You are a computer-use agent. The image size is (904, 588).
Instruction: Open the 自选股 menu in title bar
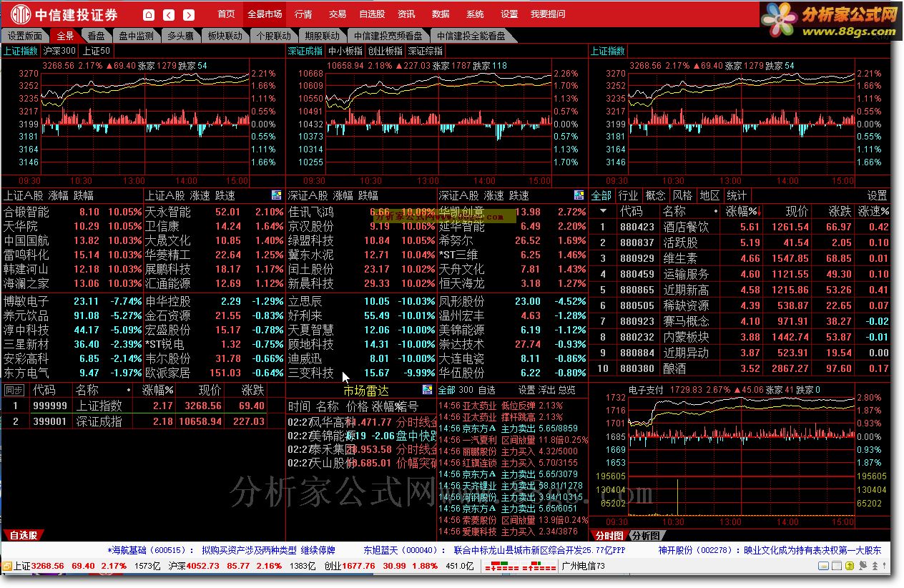tap(372, 14)
